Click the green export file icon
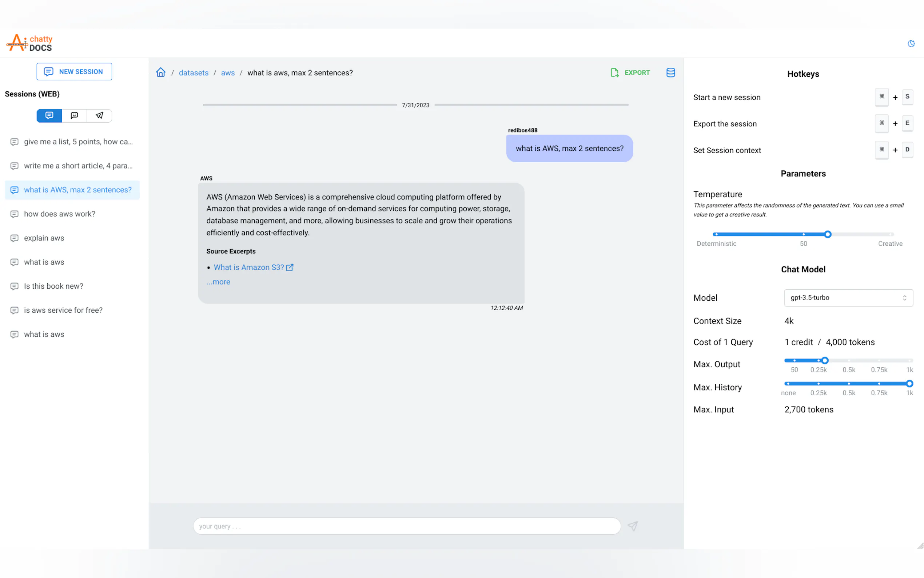Screen dimensions: 924x578 (614, 72)
